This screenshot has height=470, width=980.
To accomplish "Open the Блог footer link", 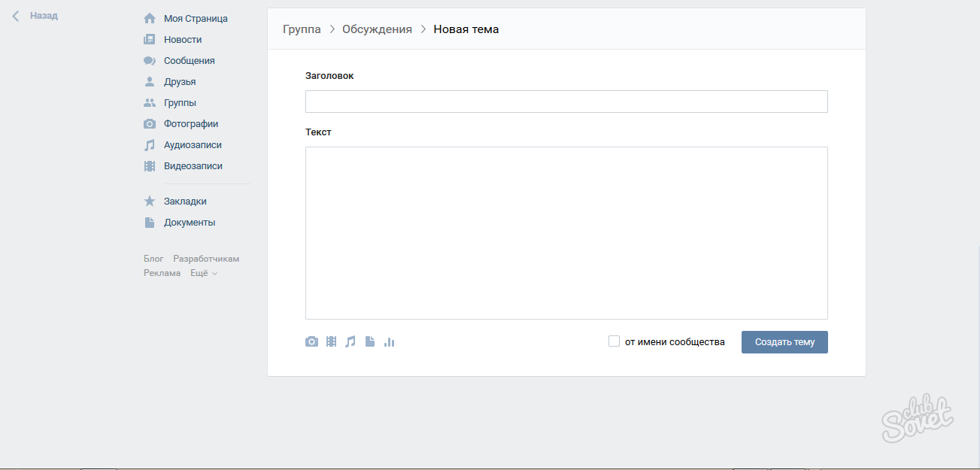I will coord(153,259).
